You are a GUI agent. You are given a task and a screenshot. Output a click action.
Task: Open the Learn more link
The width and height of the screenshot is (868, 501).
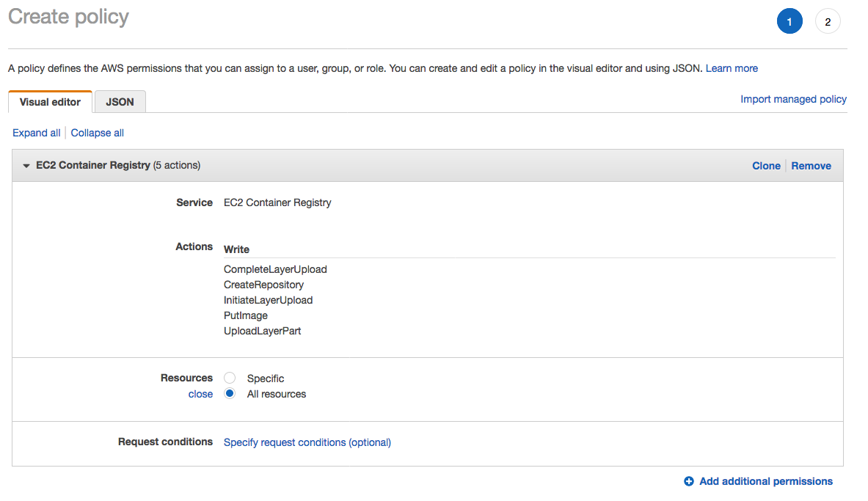pos(732,69)
